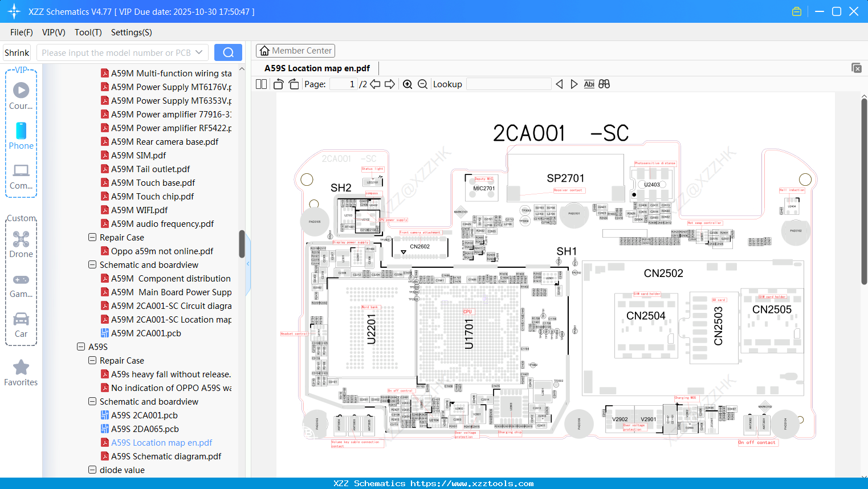Click the XZZ Schematics app logo
868x489 pixels.
click(x=14, y=11)
